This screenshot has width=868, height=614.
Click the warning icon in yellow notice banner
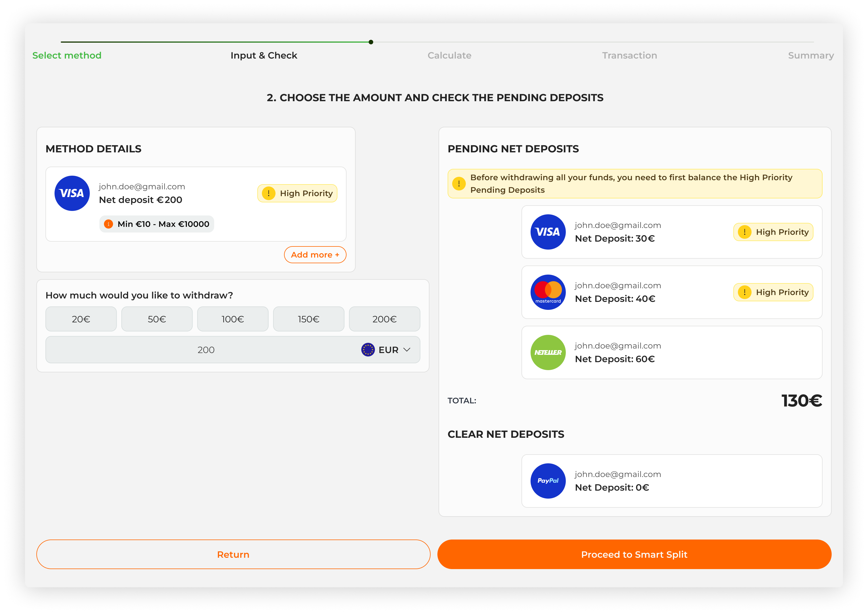(x=459, y=183)
